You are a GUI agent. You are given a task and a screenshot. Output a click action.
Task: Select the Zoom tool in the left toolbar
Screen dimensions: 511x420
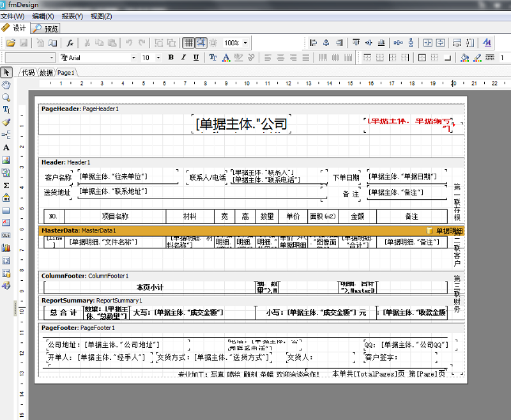click(x=7, y=97)
